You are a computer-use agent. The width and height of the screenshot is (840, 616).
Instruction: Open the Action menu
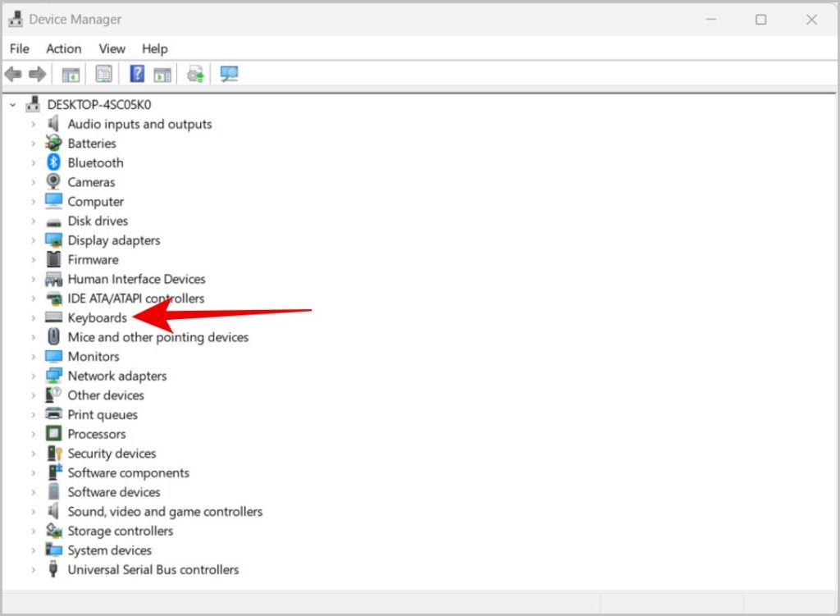point(64,48)
